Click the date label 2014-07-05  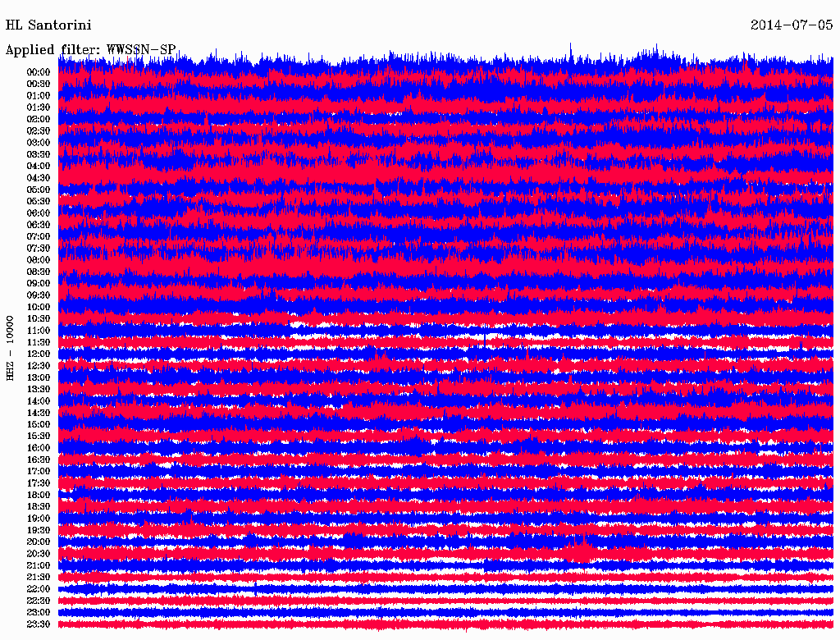(x=792, y=25)
